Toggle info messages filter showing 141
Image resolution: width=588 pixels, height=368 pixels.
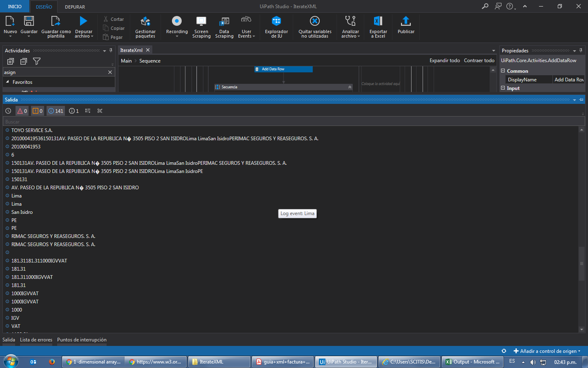[56, 111]
